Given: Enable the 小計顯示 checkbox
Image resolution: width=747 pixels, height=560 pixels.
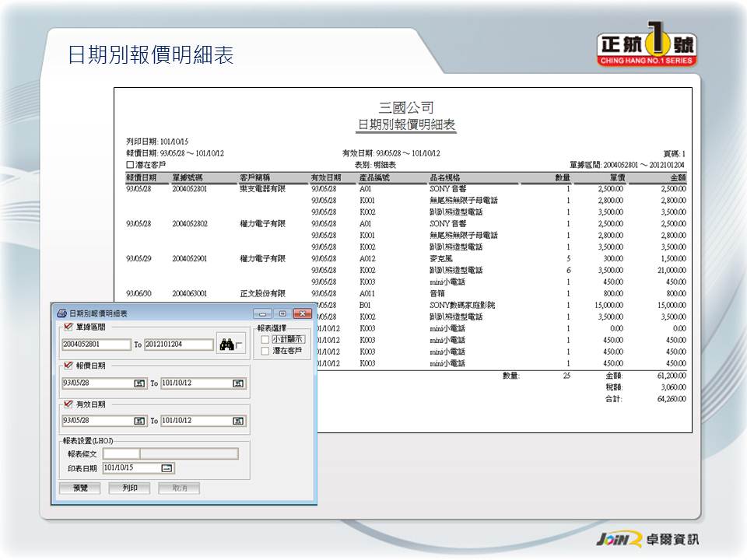Looking at the screenshot, I should point(265,339).
